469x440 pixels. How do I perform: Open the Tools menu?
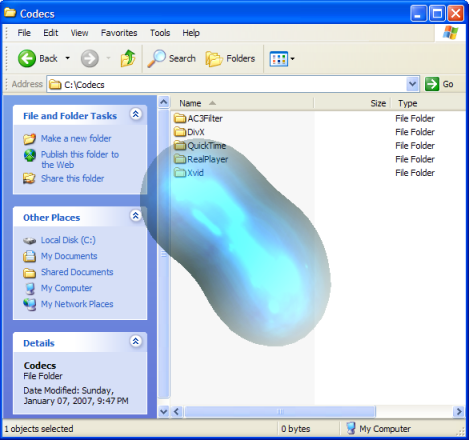pos(160,33)
